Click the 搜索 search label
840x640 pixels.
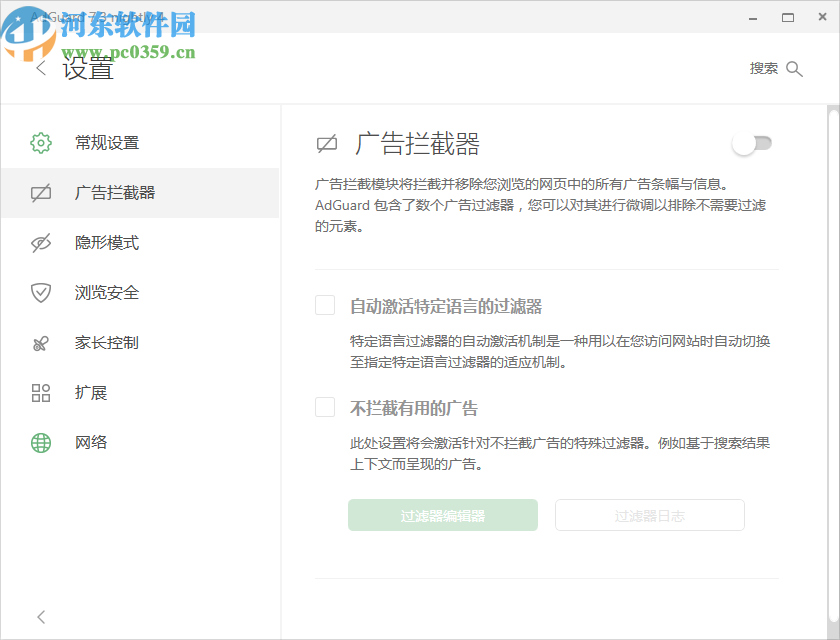(765, 68)
